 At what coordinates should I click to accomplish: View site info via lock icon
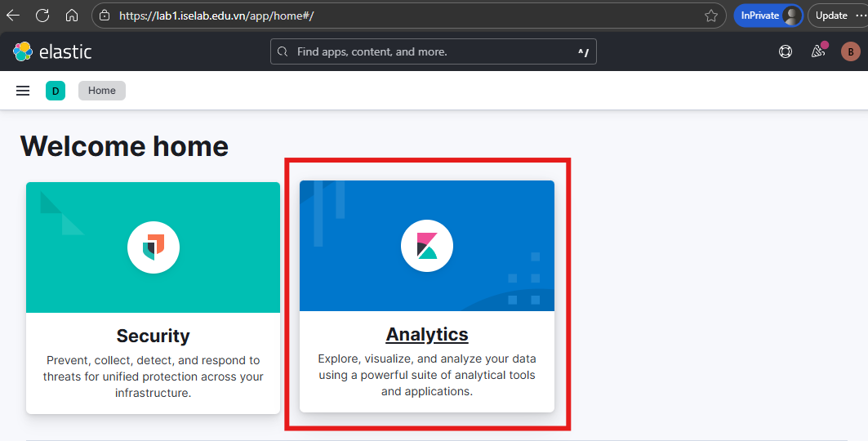(104, 16)
